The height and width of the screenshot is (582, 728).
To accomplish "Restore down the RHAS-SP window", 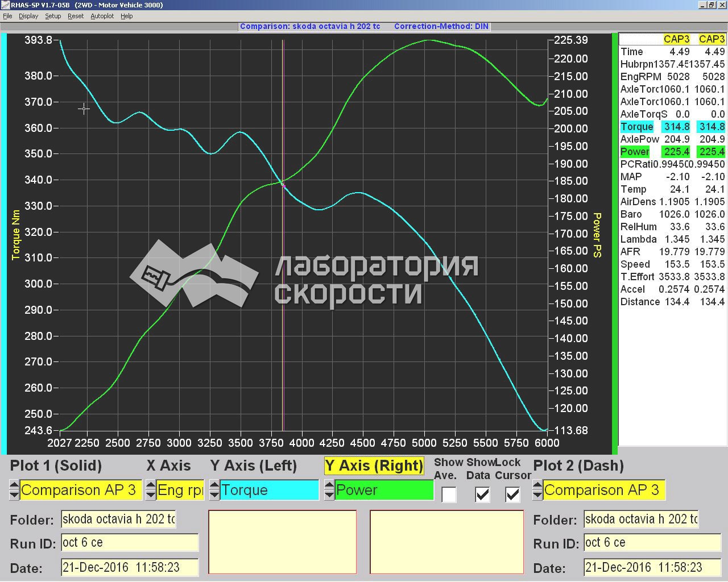I will (710, 5).
